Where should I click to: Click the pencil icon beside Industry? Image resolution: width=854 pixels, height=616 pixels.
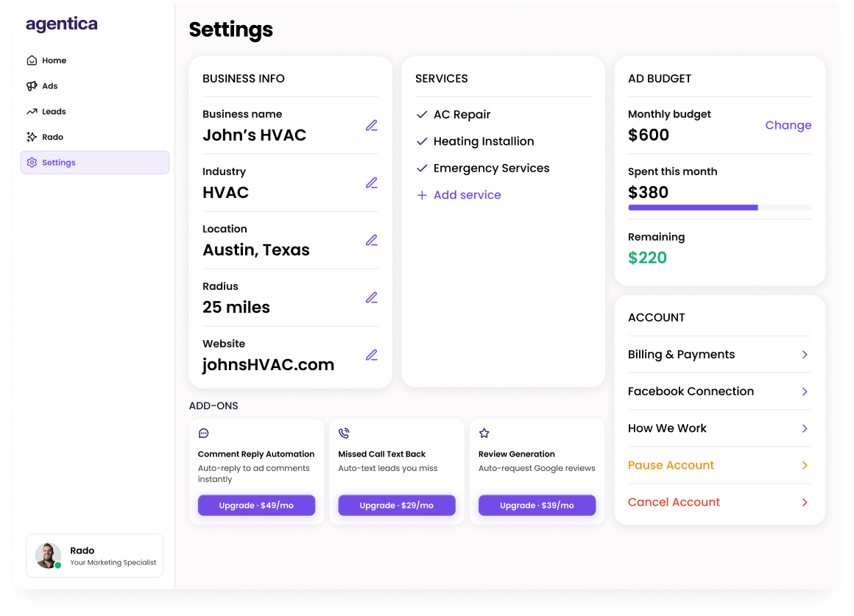(372, 183)
